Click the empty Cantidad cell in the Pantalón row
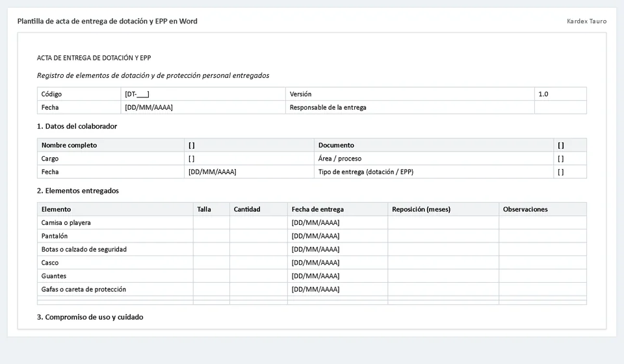The image size is (624, 364). 258,236
